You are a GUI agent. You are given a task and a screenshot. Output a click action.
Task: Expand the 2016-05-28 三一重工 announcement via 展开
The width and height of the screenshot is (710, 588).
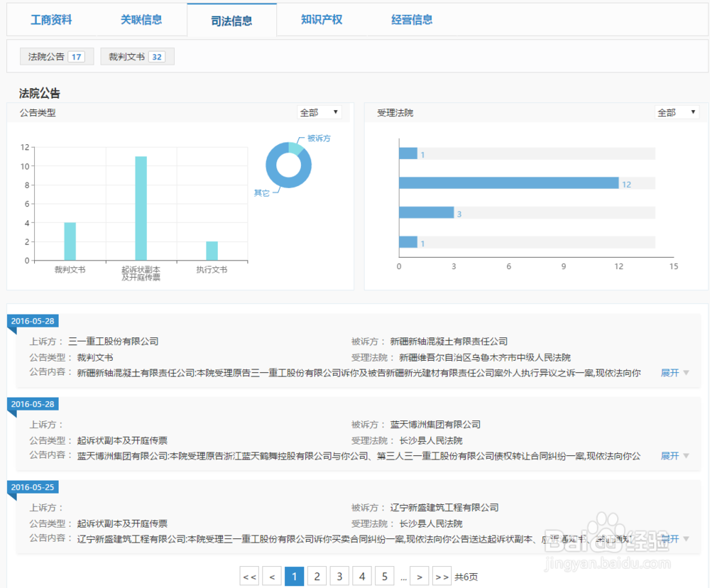click(x=672, y=372)
